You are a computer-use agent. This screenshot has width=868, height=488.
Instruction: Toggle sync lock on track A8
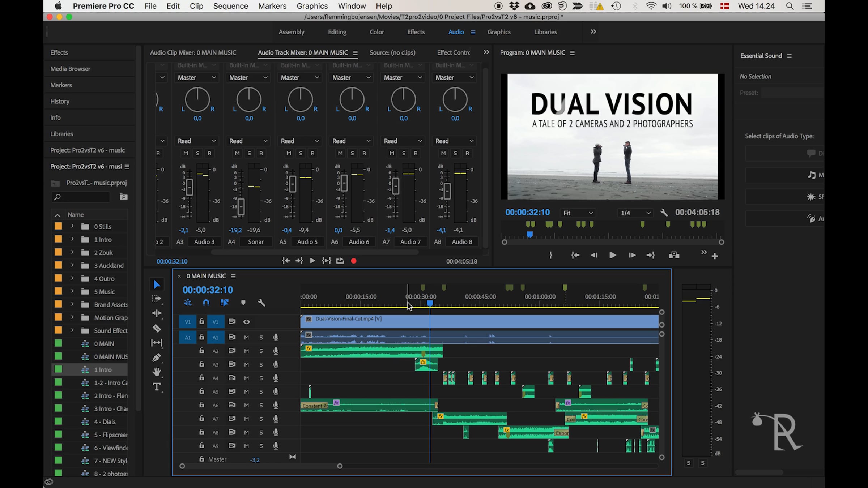point(232,432)
